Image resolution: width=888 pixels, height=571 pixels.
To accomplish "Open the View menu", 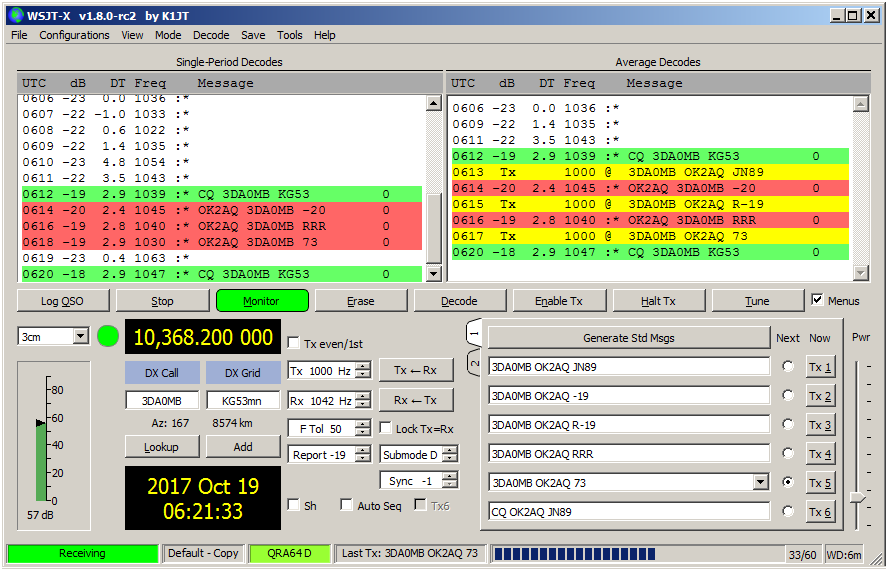I will click(x=132, y=35).
